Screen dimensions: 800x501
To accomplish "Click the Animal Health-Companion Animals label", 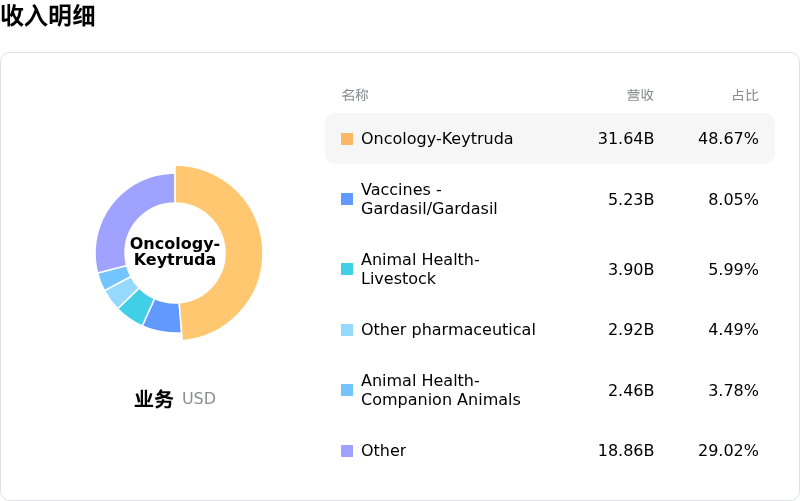I will pyautogui.click(x=440, y=390).
